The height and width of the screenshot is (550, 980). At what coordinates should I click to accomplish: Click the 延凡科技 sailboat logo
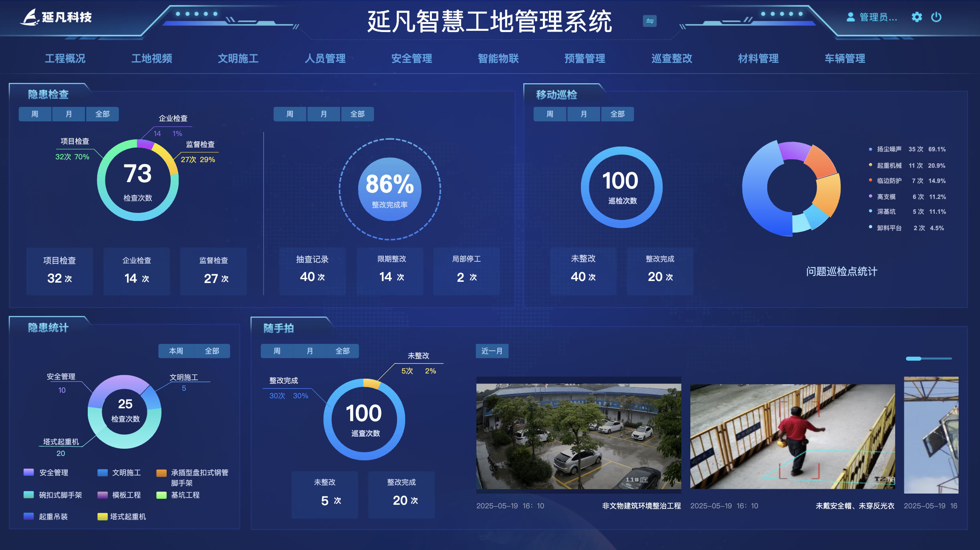(30, 17)
